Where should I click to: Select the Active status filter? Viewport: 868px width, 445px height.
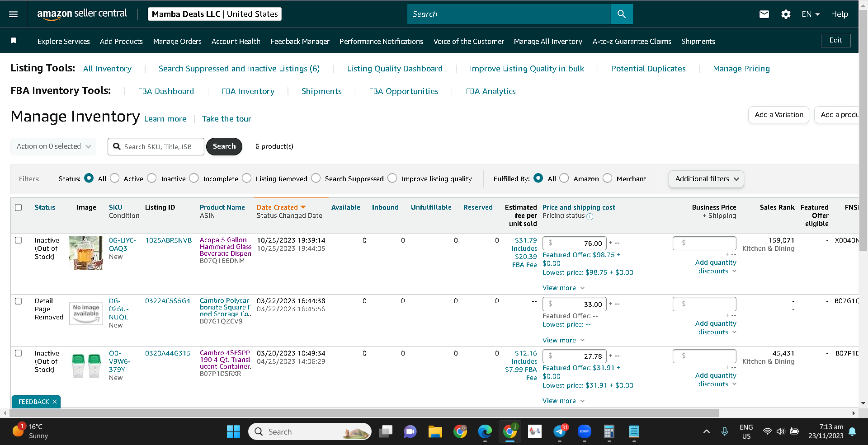115,178
